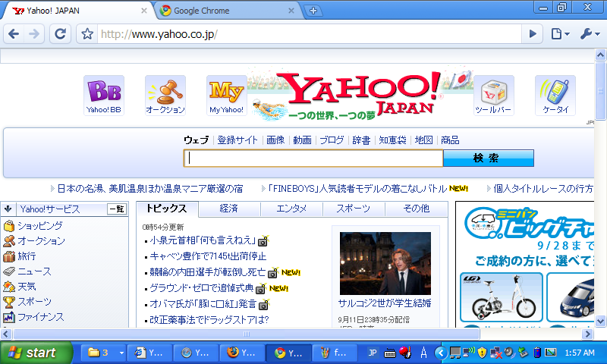Click the blue 検索 search button
Screen dimensions: 607x364
click(x=488, y=158)
